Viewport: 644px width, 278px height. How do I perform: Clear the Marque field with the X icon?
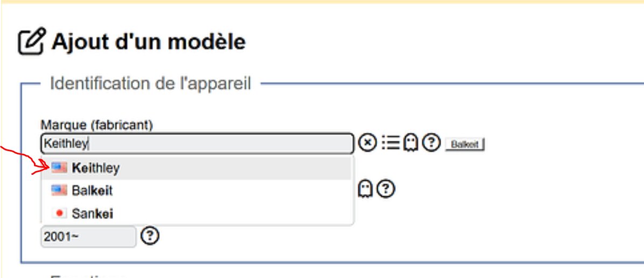point(367,143)
